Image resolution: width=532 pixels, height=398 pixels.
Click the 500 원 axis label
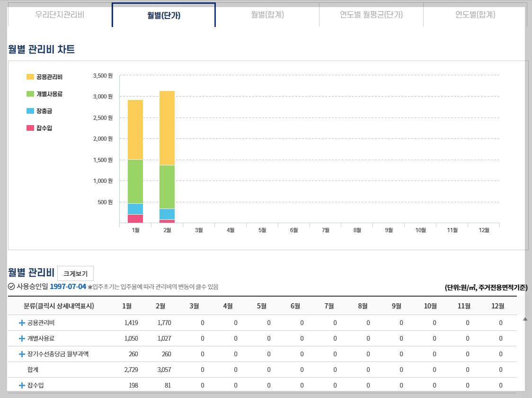[105, 202]
